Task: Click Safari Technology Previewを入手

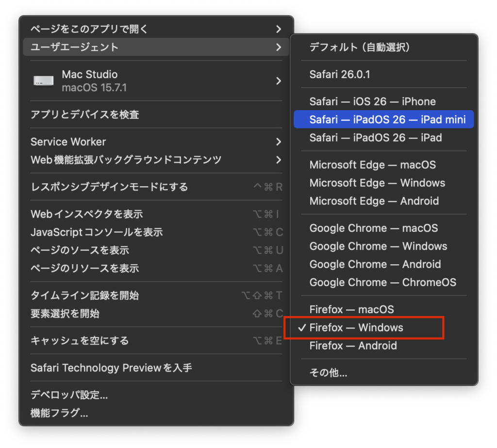Action: point(111,368)
